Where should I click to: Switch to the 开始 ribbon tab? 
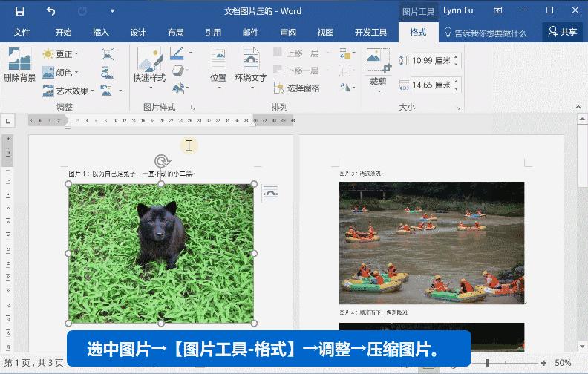coord(63,33)
